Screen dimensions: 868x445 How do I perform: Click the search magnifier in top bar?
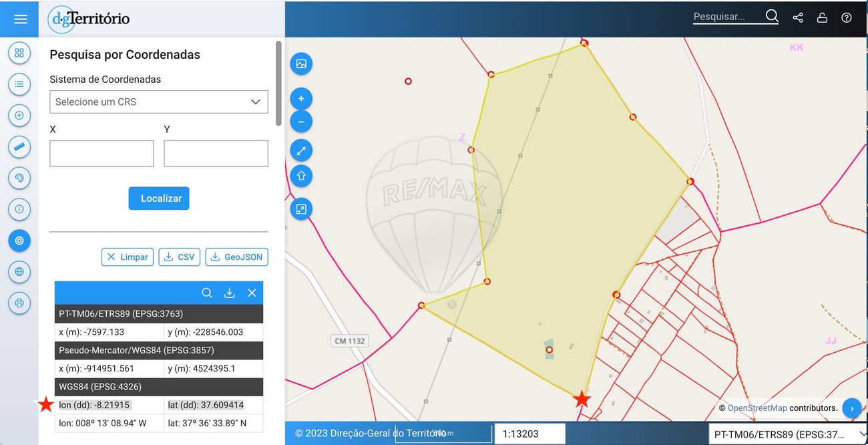(772, 17)
